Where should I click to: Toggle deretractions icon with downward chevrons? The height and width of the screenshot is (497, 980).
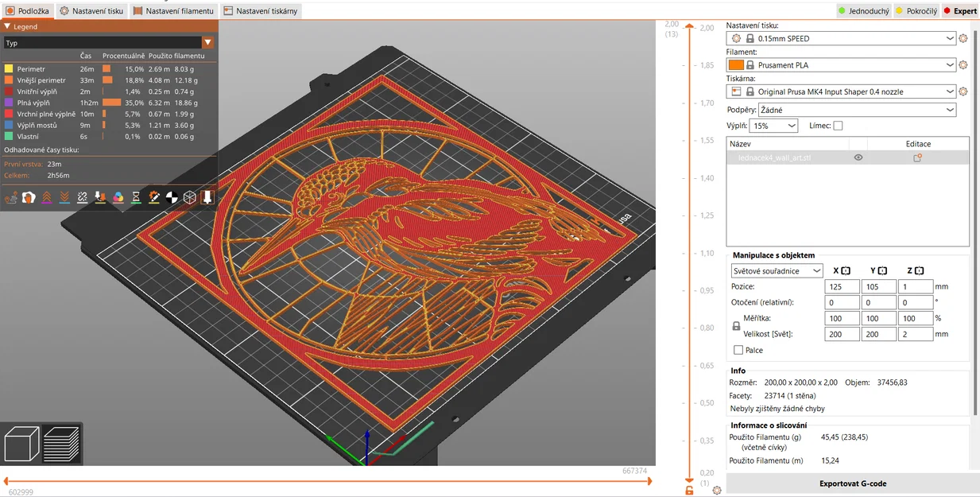pos(64,196)
